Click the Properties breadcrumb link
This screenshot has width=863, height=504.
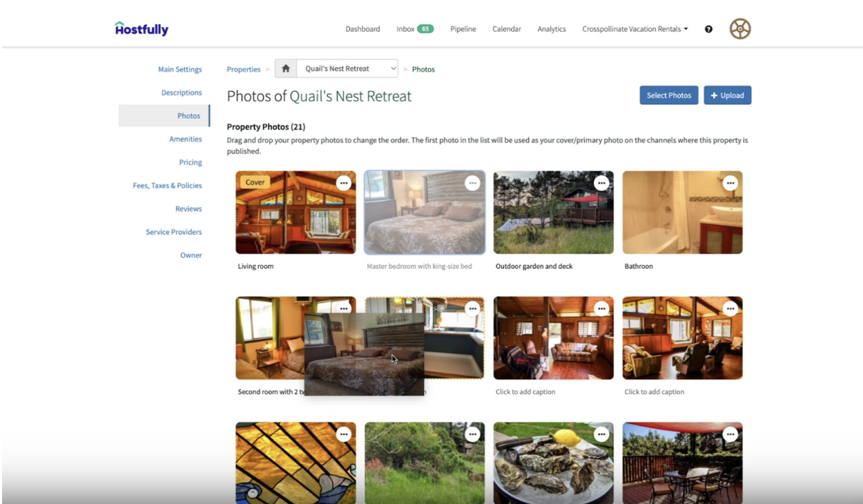point(244,69)
